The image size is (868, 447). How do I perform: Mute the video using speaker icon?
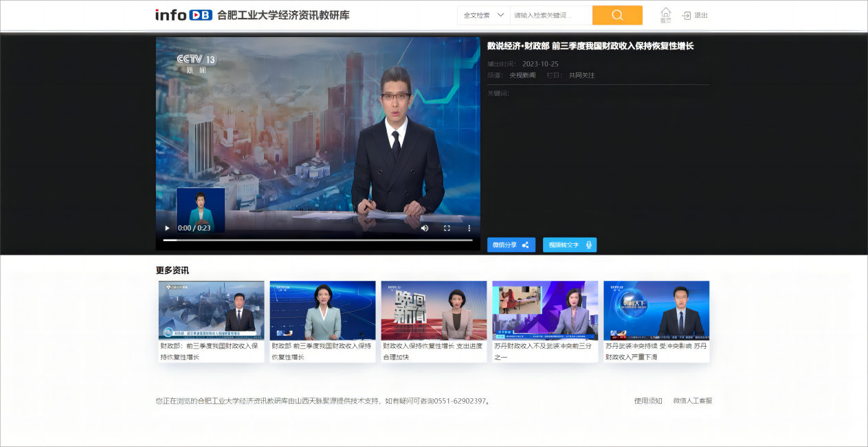(425, 228)
